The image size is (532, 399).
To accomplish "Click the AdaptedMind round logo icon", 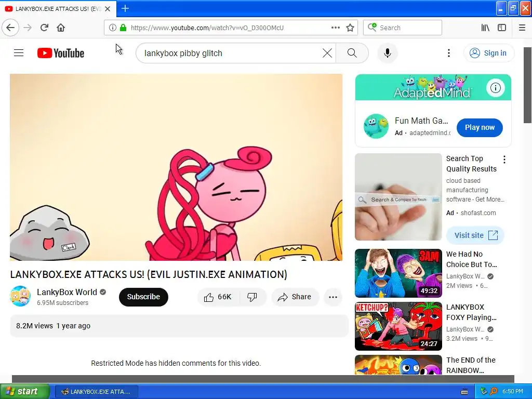I will tap(376, 126).
